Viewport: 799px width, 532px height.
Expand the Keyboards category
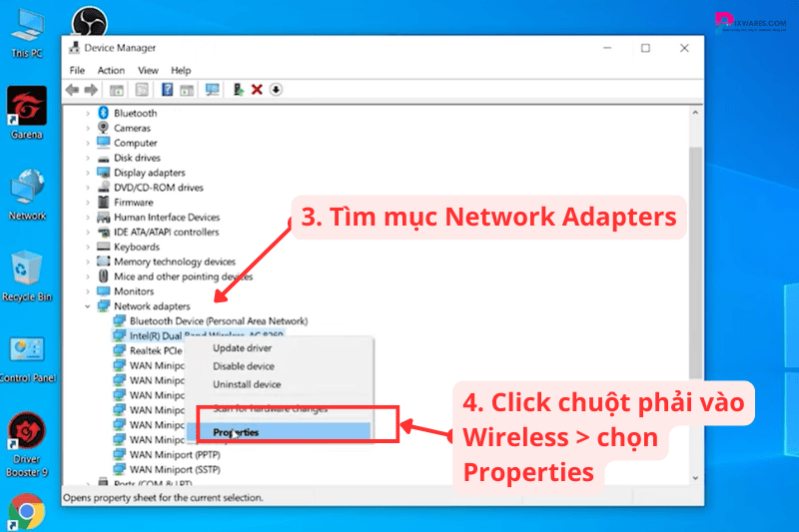pyautogui.click(x=88, y=247)
